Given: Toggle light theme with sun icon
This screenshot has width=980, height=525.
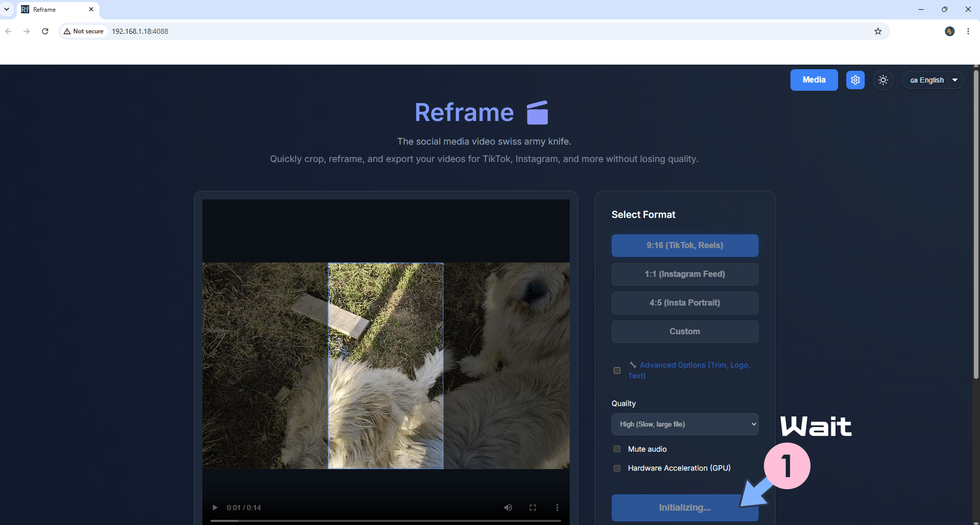Looking at the screenshot, I should click(883, 80).
